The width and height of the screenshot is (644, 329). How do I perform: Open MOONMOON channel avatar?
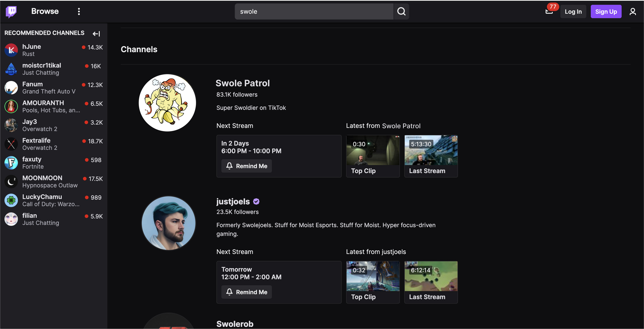tap(11, 181)
